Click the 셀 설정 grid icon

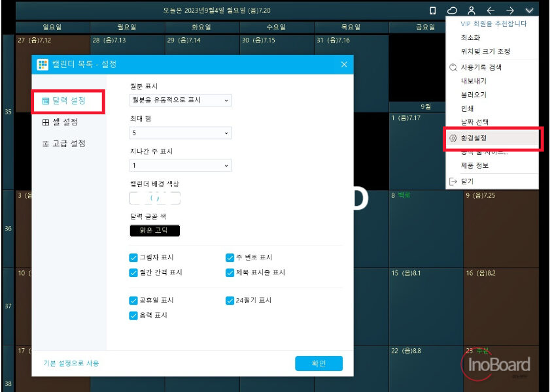(45, 122)
